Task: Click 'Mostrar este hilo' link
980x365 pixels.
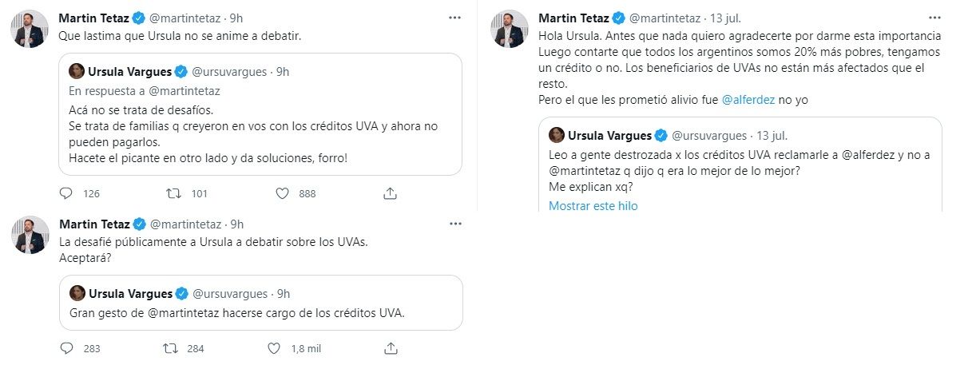Action: tap(593, 205)
